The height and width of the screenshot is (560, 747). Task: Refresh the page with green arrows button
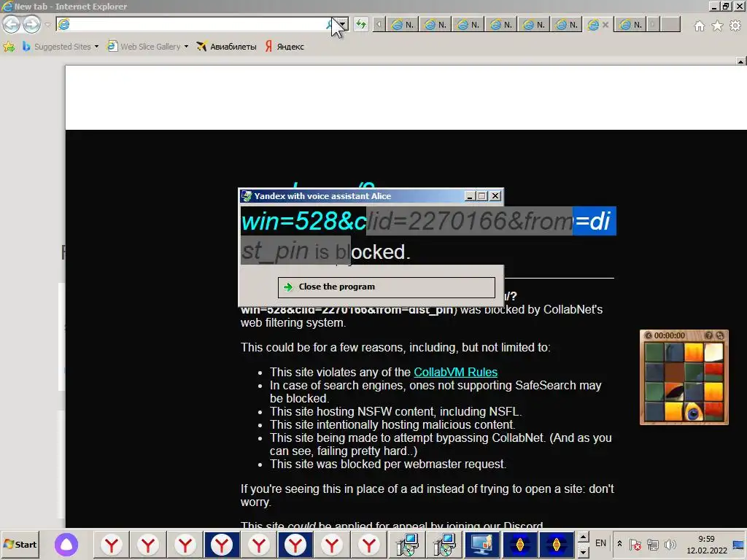(x=361, y=24)
